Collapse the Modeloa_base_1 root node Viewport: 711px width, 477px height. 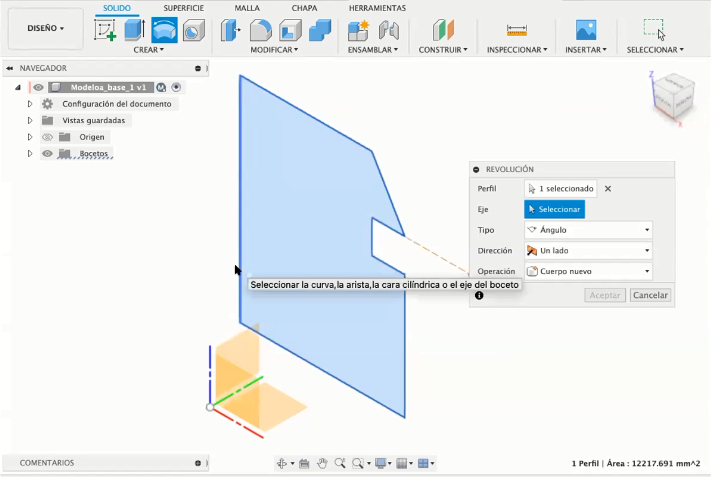tap(18, 87)
